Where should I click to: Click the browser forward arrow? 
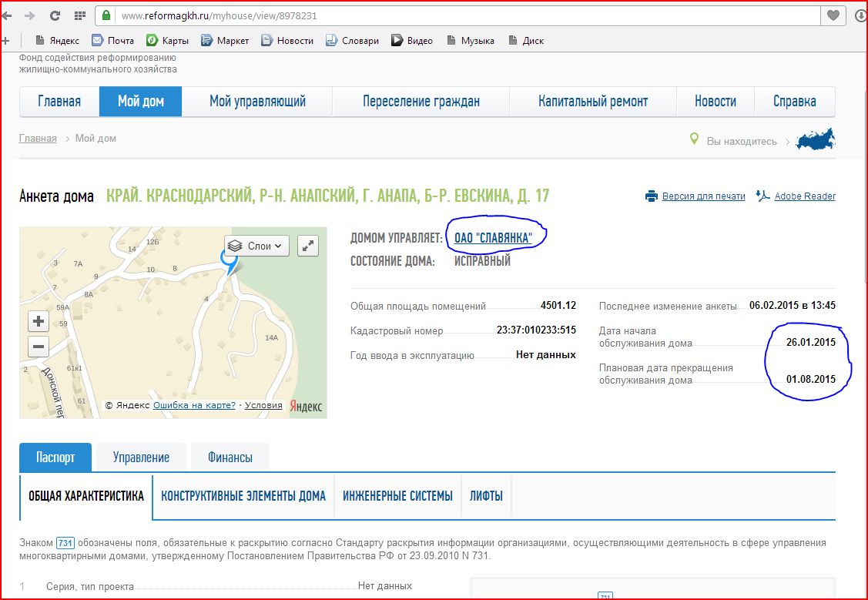30,15
